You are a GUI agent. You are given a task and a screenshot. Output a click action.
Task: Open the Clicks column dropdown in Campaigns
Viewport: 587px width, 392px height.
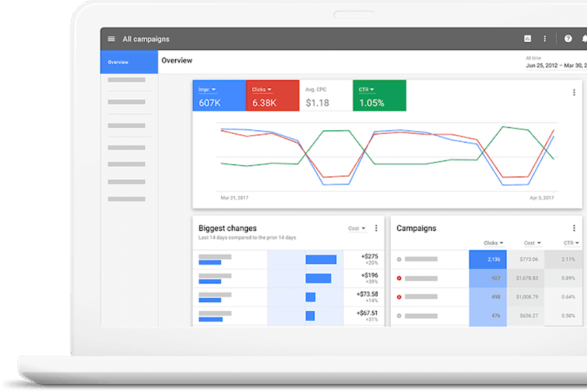[494, 243]
